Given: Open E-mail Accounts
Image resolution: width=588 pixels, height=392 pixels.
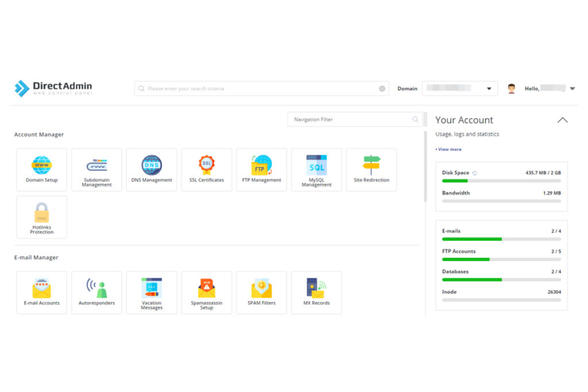Looking at the screenshot, I should [41, 293].
